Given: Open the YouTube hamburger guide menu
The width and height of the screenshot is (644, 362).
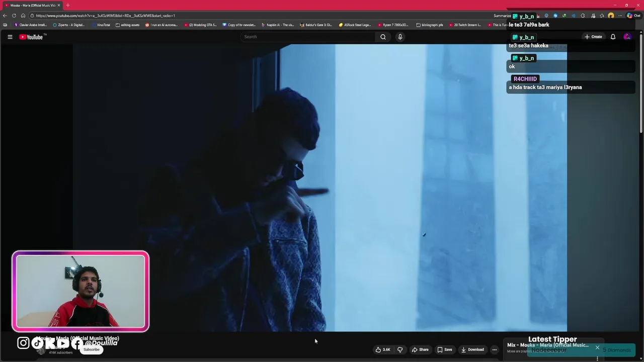Looking at the screenshot, I should [10, 37].
